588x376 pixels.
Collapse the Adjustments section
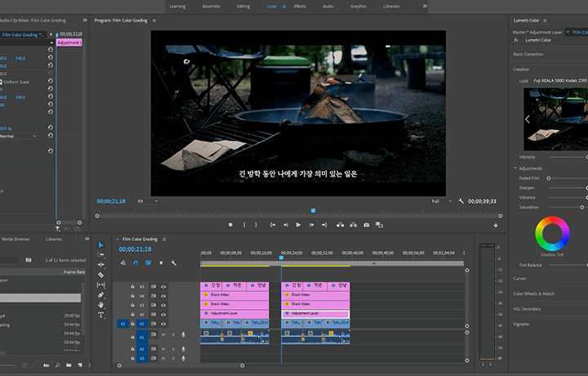click(x=515, y=168)
